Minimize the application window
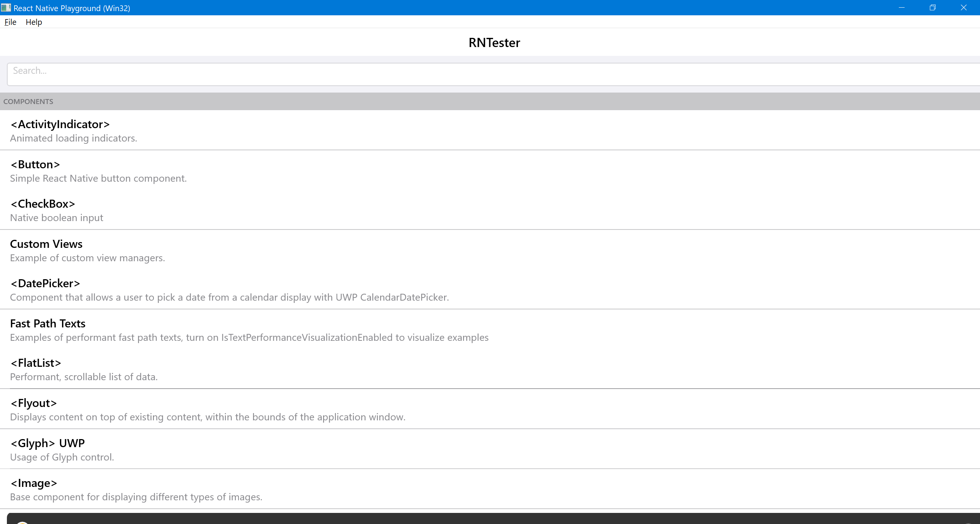The image size is (980, 524). (x=902, y=8)
